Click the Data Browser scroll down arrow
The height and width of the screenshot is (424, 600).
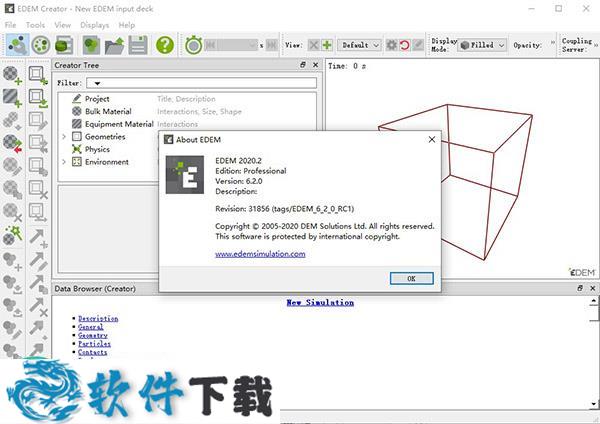593,404
